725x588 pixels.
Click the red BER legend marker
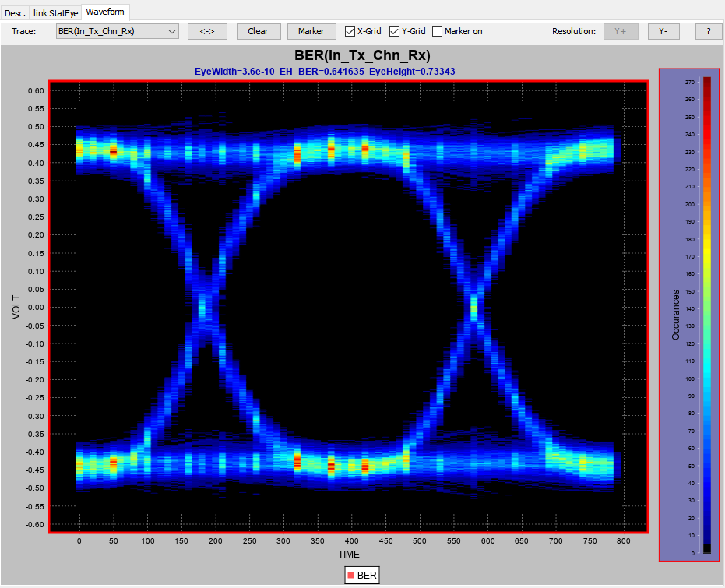[x=351, y=575]
